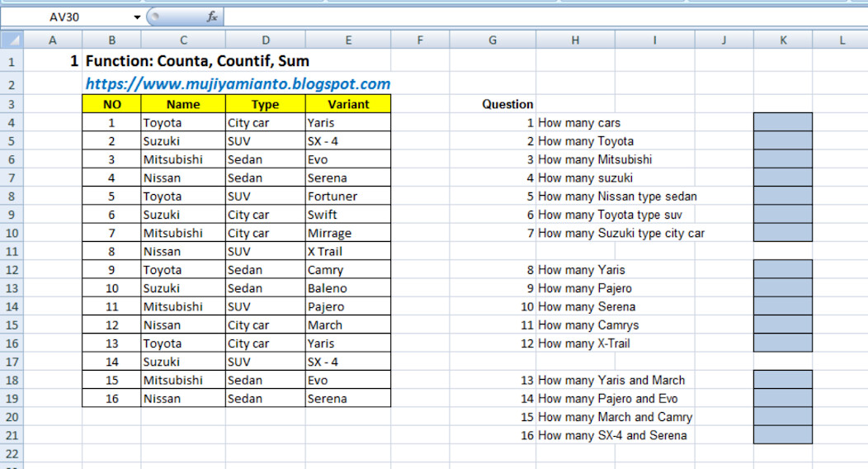
Task: Select column E header
Action: pyautogui.click(x=348, y=40)
